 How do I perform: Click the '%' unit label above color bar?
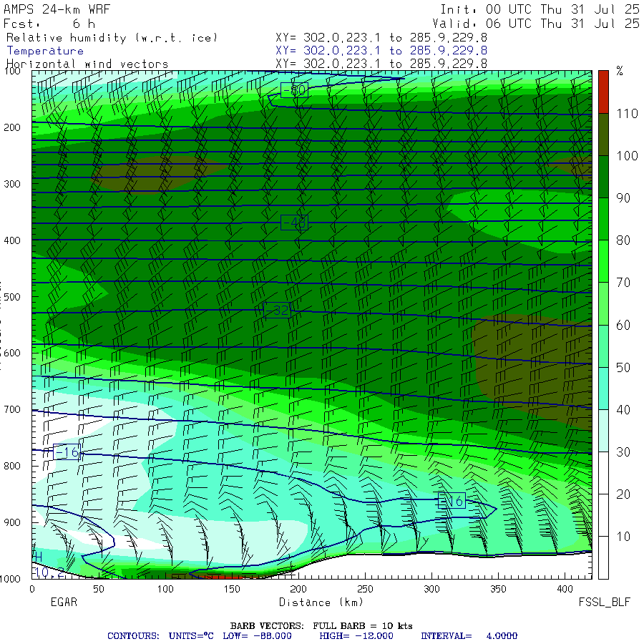click(x=620, y=71)
